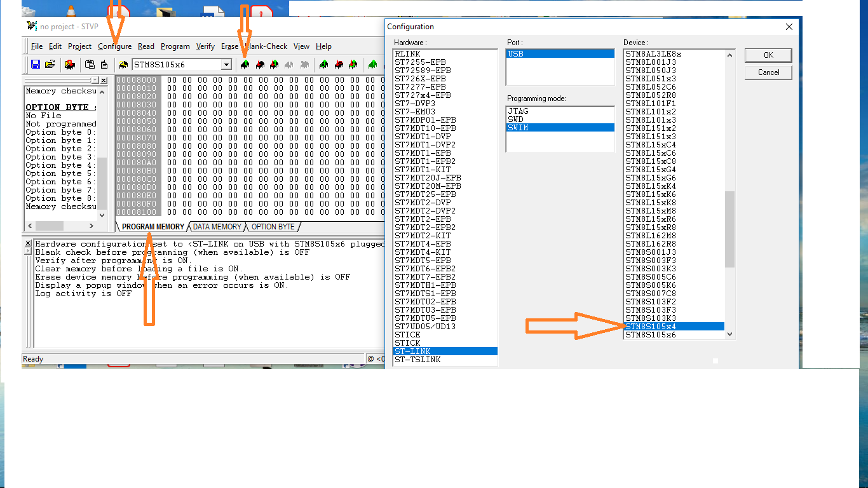
Task: Open the Help menu
Action: coord(324,46)
